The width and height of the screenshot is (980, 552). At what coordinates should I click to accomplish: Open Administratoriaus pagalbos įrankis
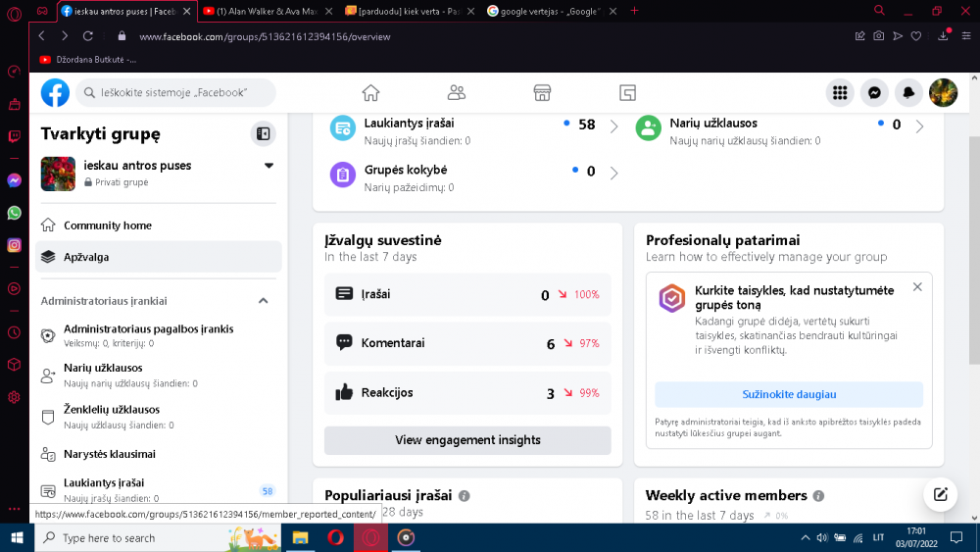(x=159, y=335)
